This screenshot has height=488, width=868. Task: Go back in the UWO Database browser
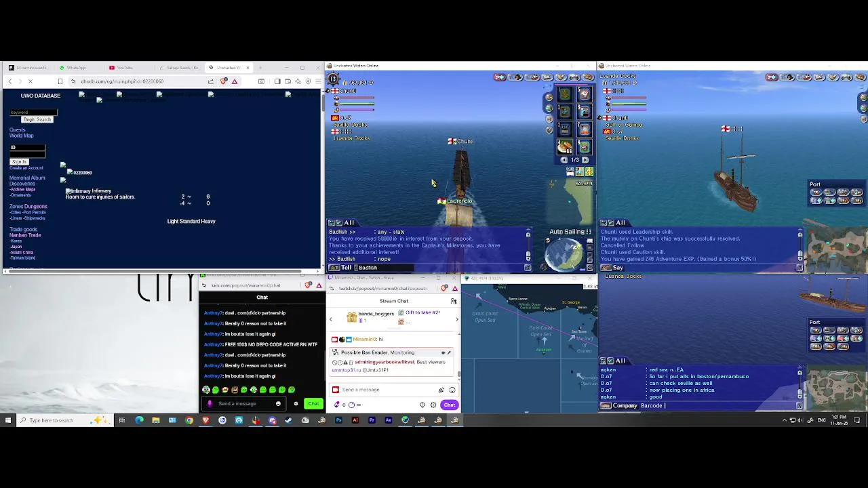pos(9,81)
